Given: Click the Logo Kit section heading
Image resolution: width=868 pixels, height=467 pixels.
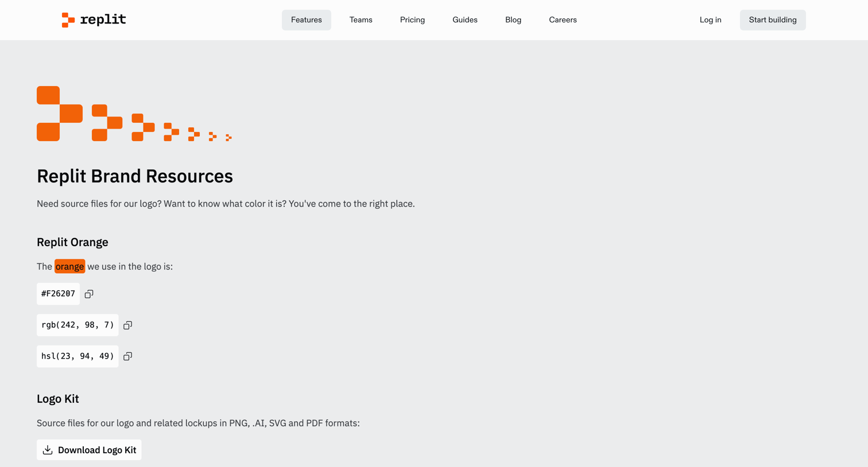Looking at the screenshot, I should click(58, 399).
